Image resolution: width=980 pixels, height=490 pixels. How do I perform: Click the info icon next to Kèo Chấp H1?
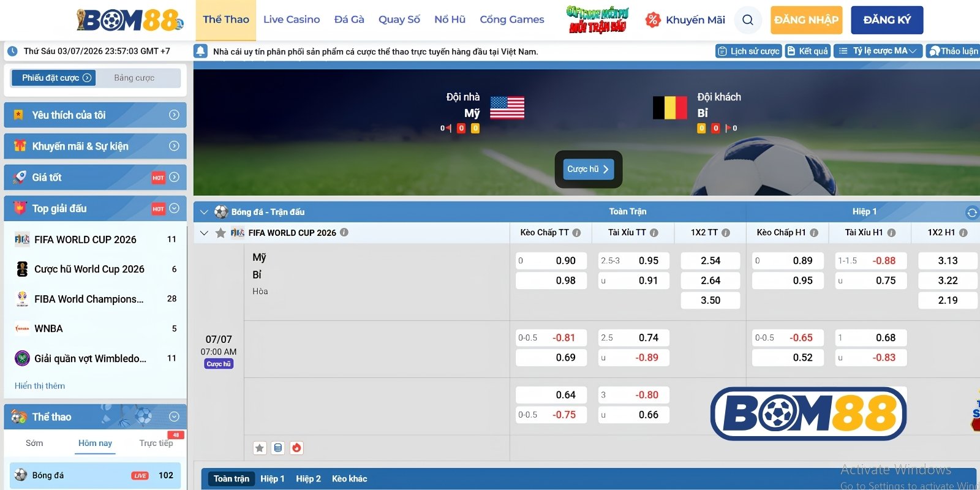pos(814,233)
